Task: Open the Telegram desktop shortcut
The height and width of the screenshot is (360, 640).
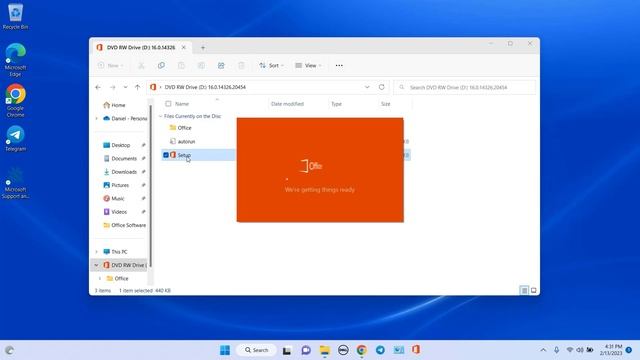Action: pos(15,139)
